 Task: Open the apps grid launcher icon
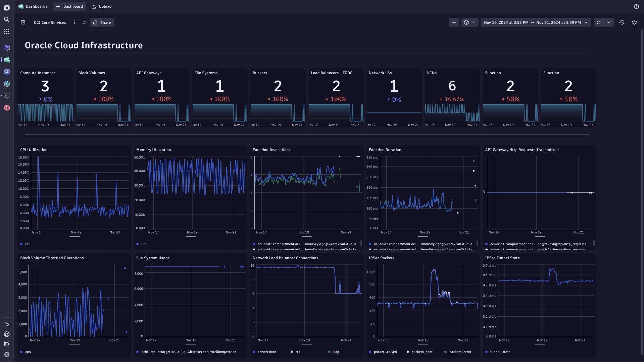7,32
